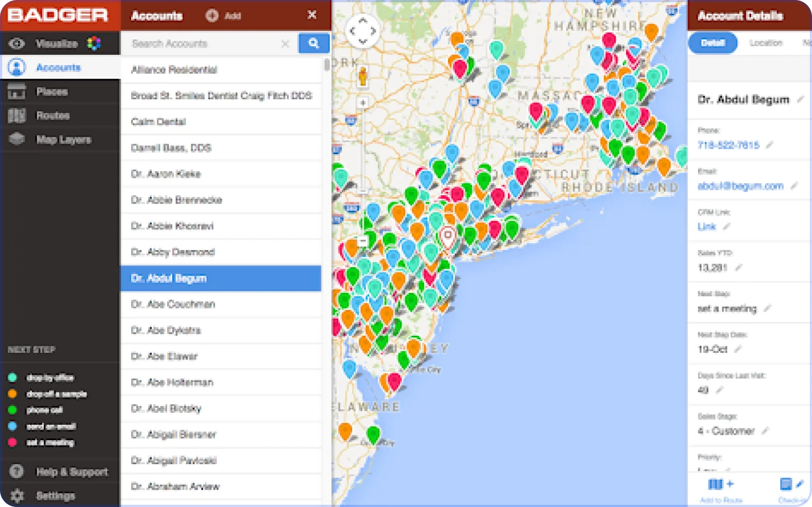This screenshot has width=812, height=507.
Task: Click the phone call green legend dot
Action: 12,410
